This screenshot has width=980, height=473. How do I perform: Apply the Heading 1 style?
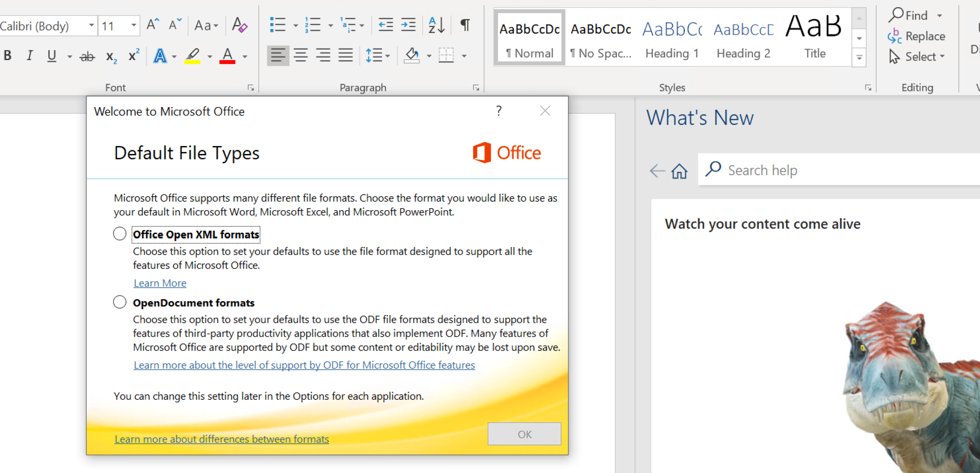click(672, 38)
